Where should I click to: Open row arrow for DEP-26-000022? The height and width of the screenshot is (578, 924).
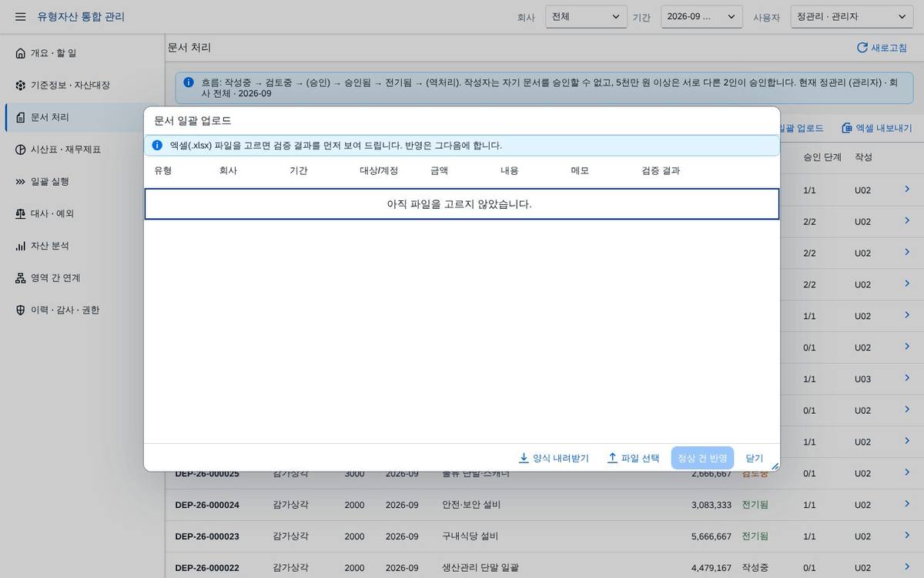(x=907, y=567)
